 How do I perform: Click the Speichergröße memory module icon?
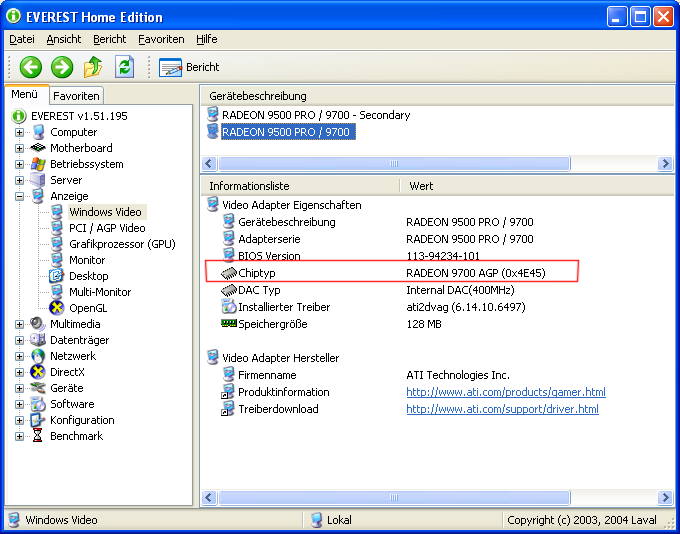(229, 324)
